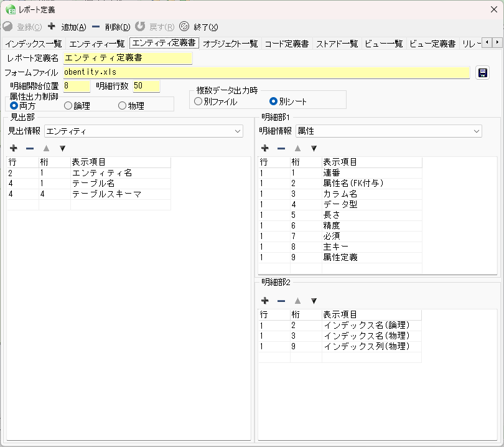Remove a row in 明細部1 with minus icon

(x=281, y=148)
